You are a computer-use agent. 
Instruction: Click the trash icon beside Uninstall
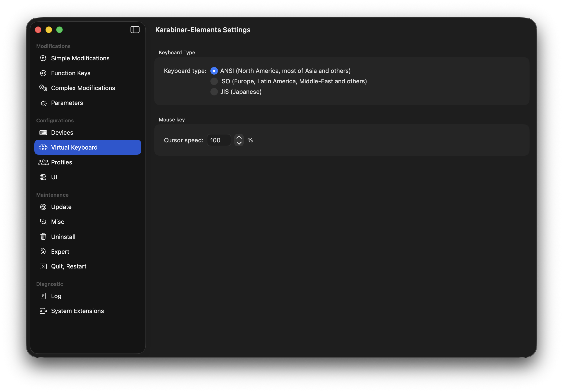click(x=43, y=237)
